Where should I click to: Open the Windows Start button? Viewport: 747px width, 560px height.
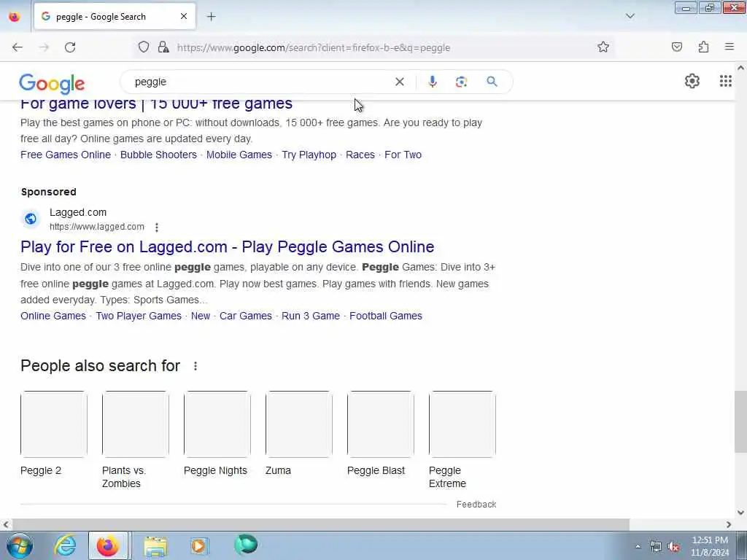tap(20, 545)
